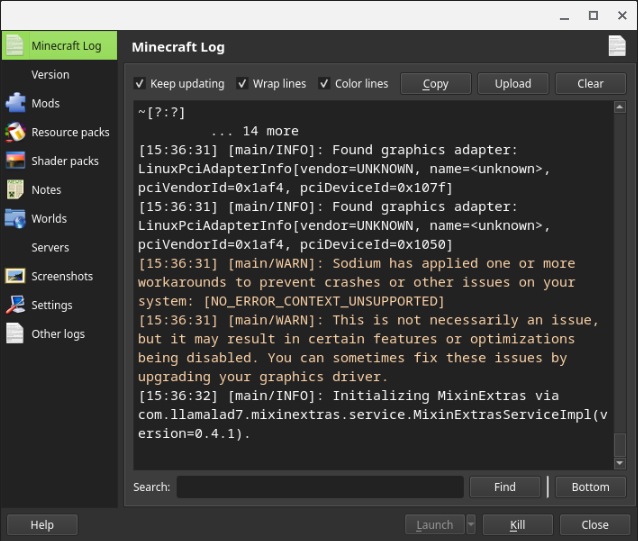Click the Worlds globe icon
Viewport: 638px width, 541px height.
pyautogui.click(x=15, y=218)
